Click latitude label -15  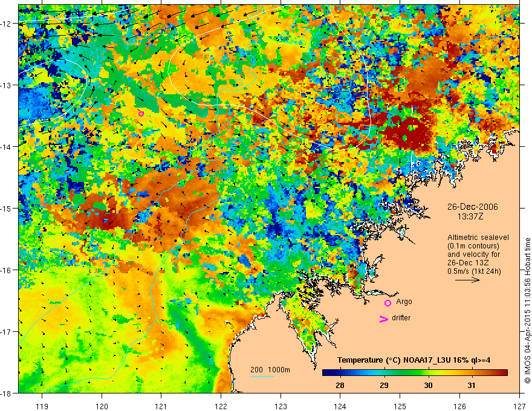coord(7,208)
